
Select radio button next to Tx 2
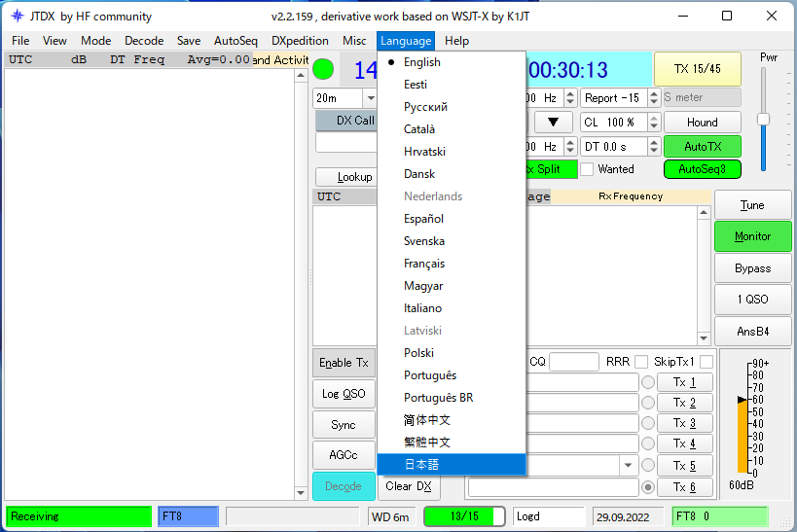coord(648,403)
